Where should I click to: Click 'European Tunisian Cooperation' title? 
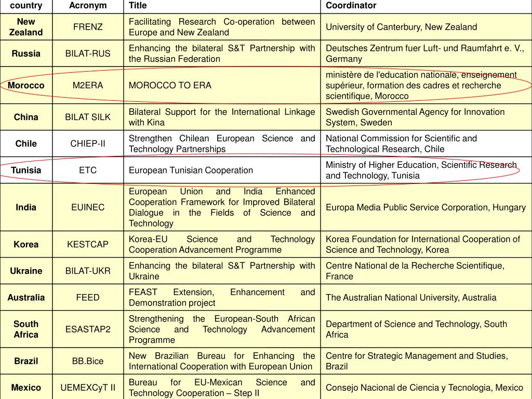coord(191,170)
